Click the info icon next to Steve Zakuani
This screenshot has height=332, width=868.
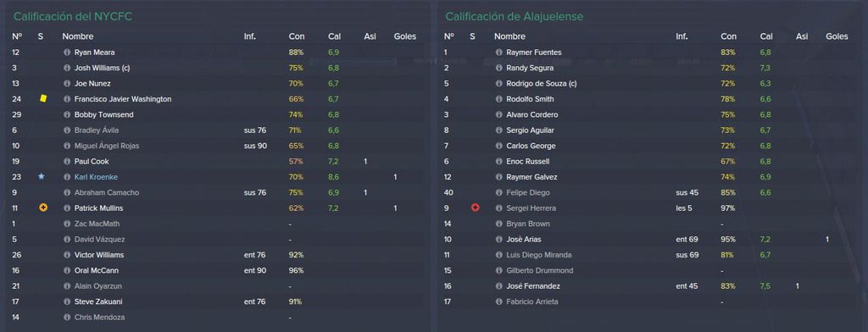click(67, 302)
